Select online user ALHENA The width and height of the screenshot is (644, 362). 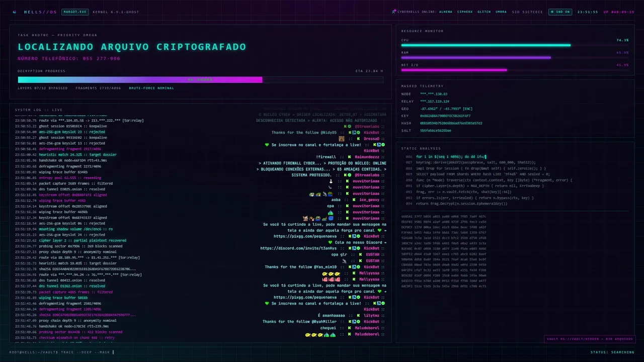click(446, 12)
